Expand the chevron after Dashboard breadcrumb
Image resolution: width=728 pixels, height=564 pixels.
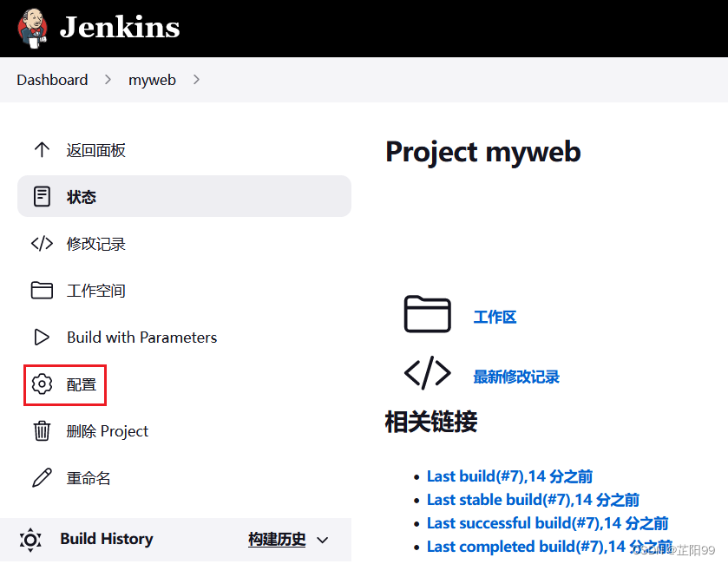[x=108, y=80]
